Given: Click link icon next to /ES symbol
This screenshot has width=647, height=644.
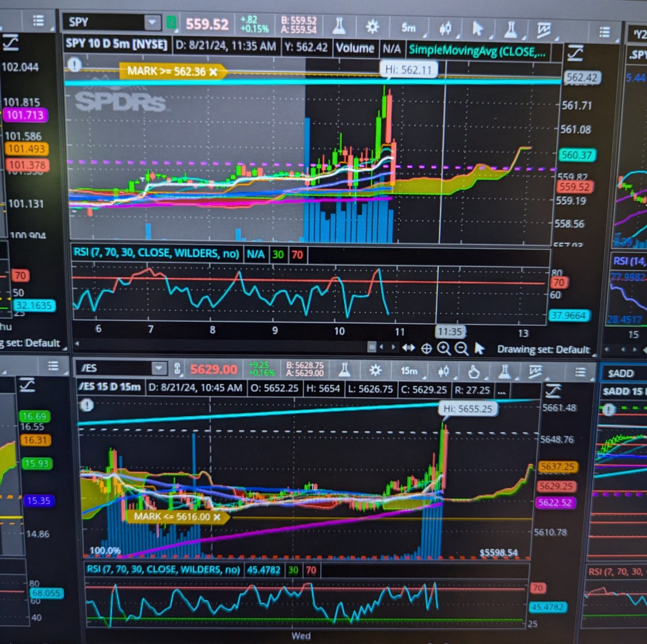Looking at the screenshot, I should 177,368.
